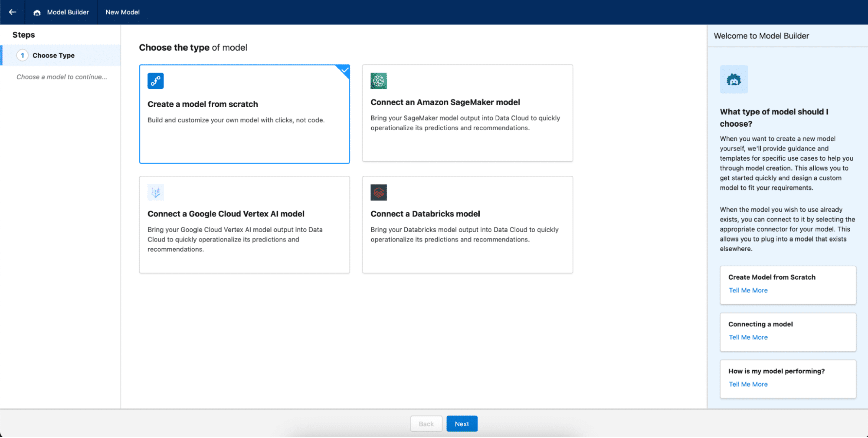The width and height of the screenshot is (868, 438).
Task: Click the step 1 number circle
Action: click(23, 55)
